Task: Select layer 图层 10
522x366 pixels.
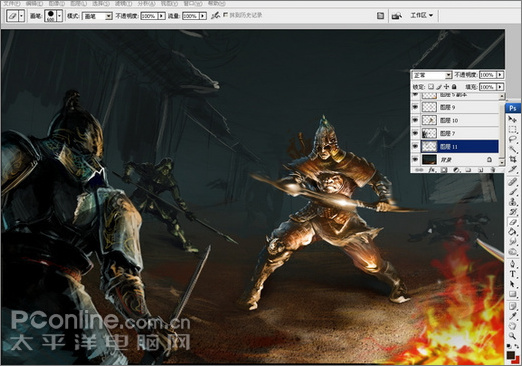Action: (459, 120)
